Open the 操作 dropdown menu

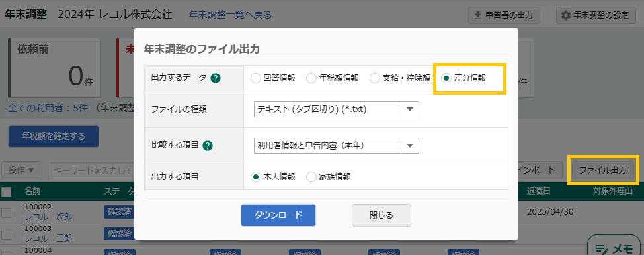click(x=22, y=170)
